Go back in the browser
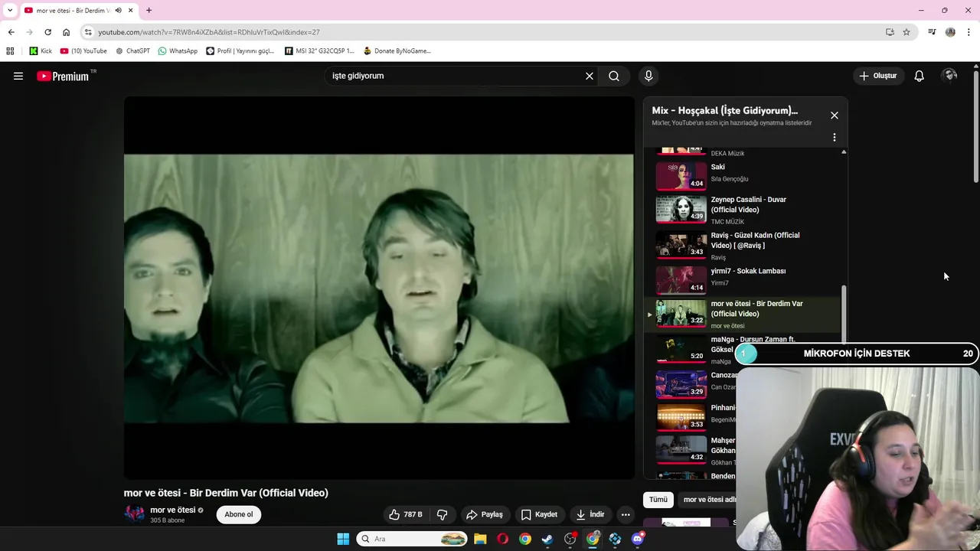Viewport: 980px width, 551px height. 11,32
